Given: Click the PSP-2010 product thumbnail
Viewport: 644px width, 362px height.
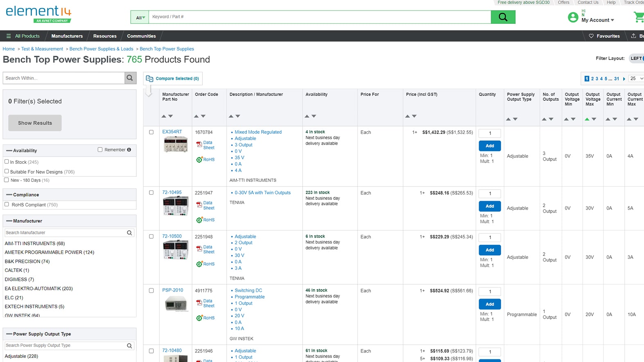Looking at the screenshot, I should point(176,304).
